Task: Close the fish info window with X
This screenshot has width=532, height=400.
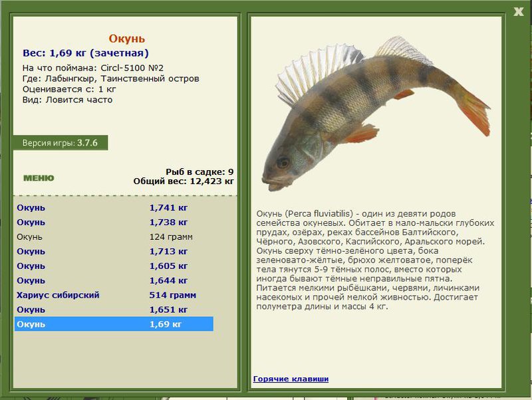Action: click(519, 11)
